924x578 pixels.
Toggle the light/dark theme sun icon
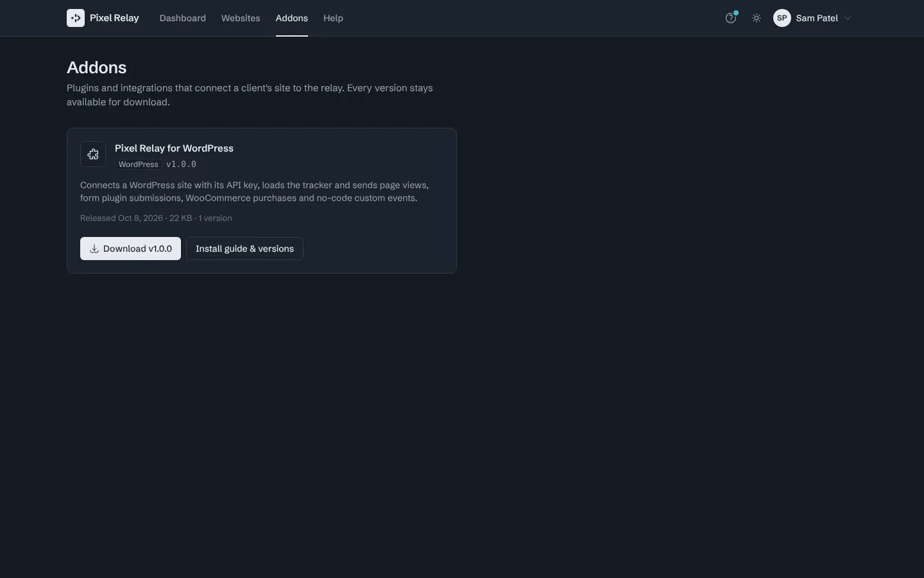757,18
